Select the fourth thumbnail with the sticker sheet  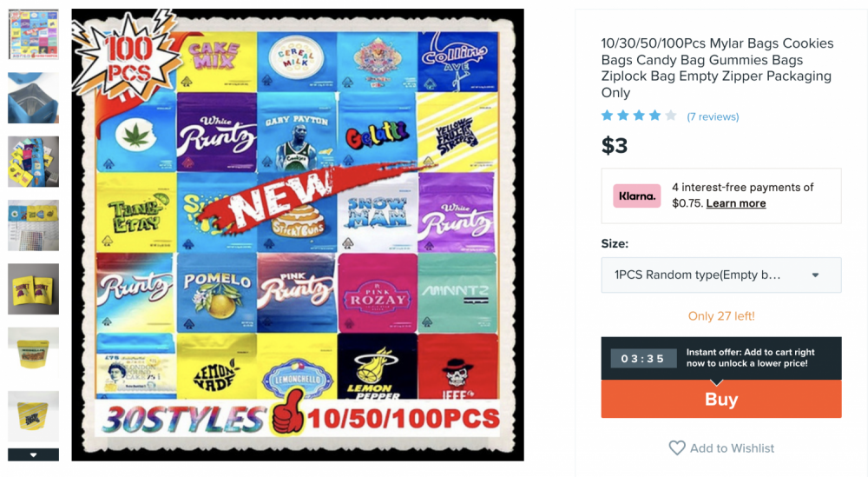pos(33,226)
